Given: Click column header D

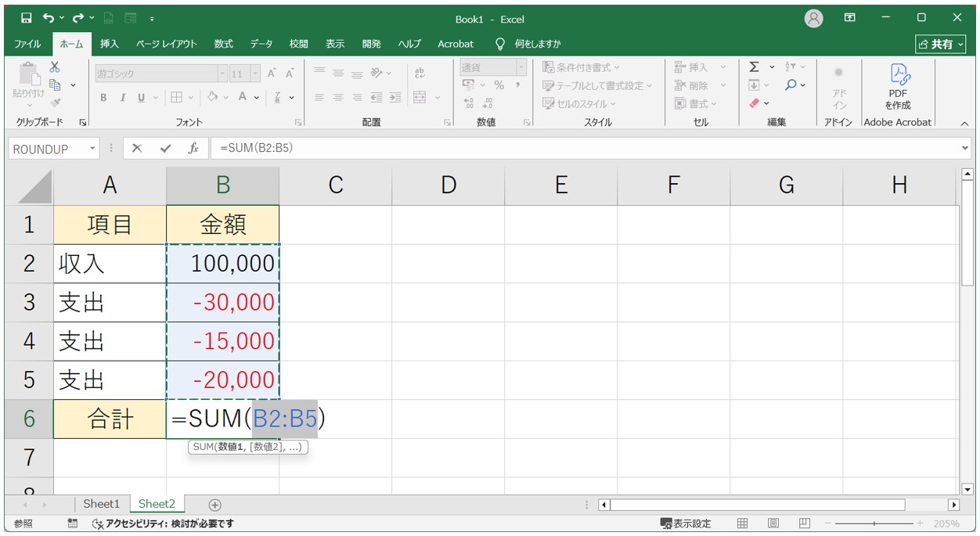Looking at the screenshot, I should [x=449, y=185].
